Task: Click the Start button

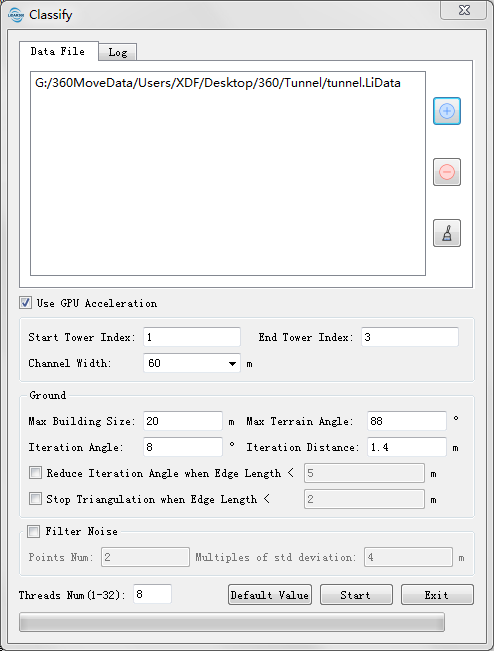Action: (x=356, y=595)
